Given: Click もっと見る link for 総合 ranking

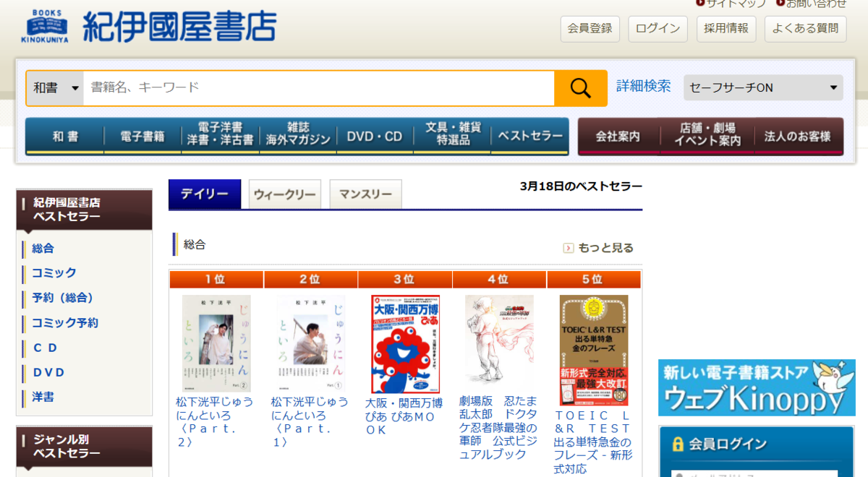Looking at the screenshot, I should click(x=605, y=248).
